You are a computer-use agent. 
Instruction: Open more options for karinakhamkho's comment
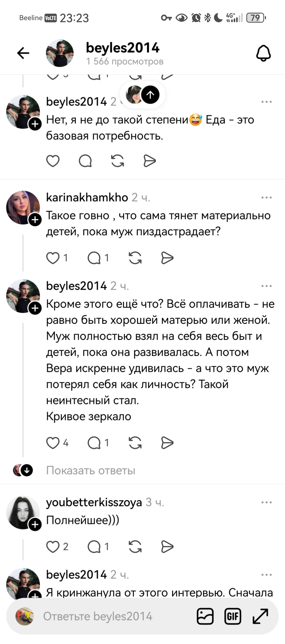point(266,197)
